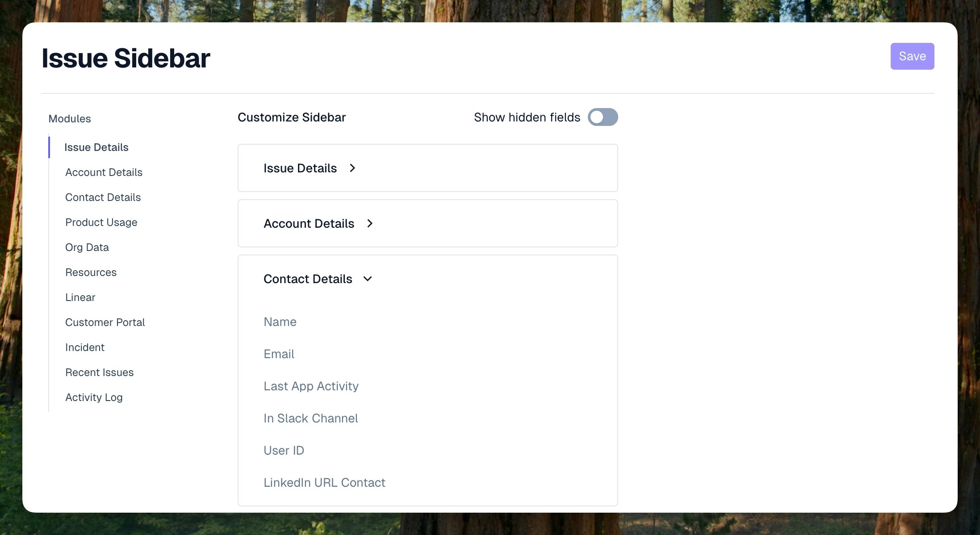
Task: Open the Linear module
Action: (x=80, y=297)
